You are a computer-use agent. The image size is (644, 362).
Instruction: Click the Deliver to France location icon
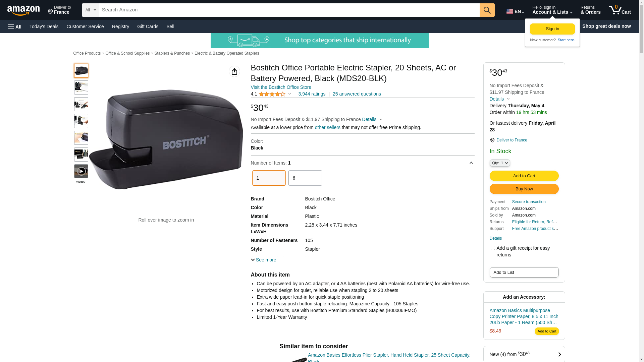point(492,140)
